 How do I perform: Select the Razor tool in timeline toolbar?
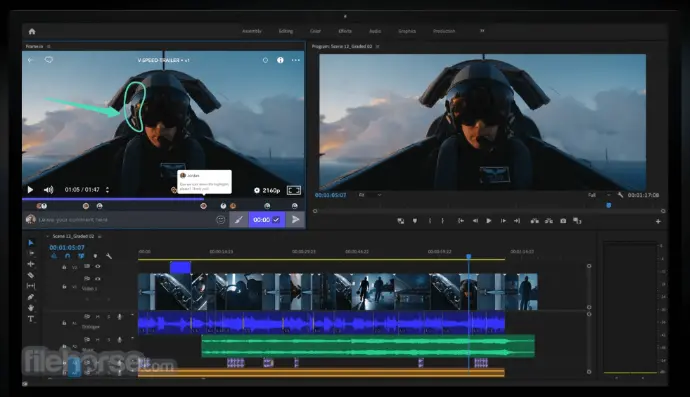31,275
